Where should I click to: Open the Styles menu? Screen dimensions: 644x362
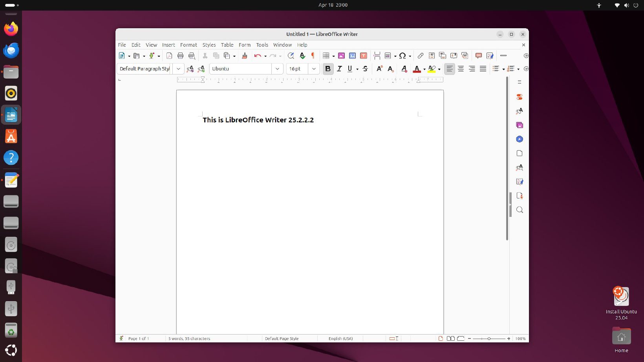[209, 45]
